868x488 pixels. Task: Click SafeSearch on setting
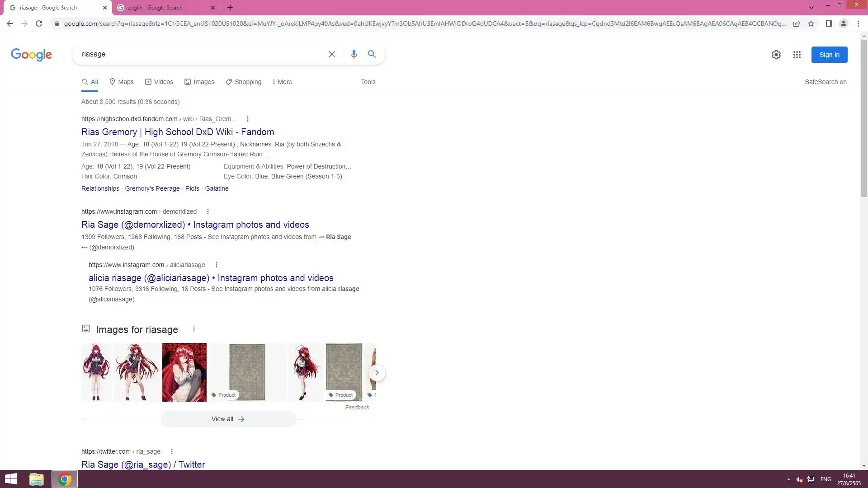pyautogui.click(x=825, y=82)
